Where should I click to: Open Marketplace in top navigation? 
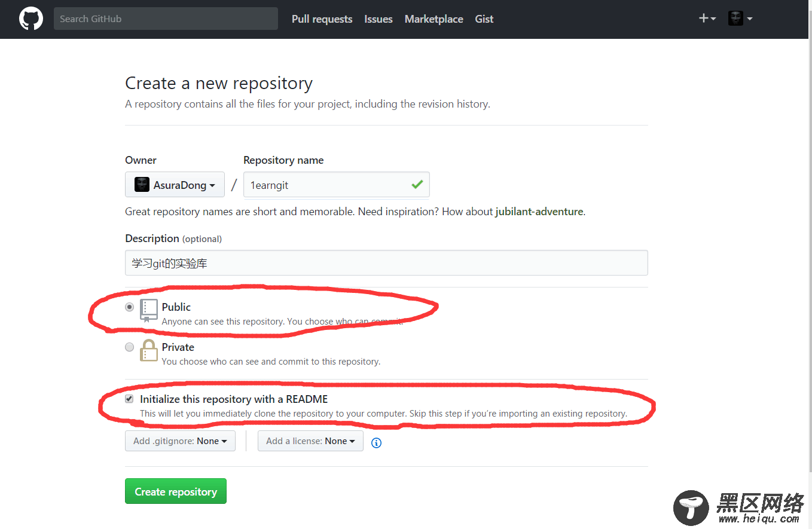pyautogui.click(x=434, y=19)
